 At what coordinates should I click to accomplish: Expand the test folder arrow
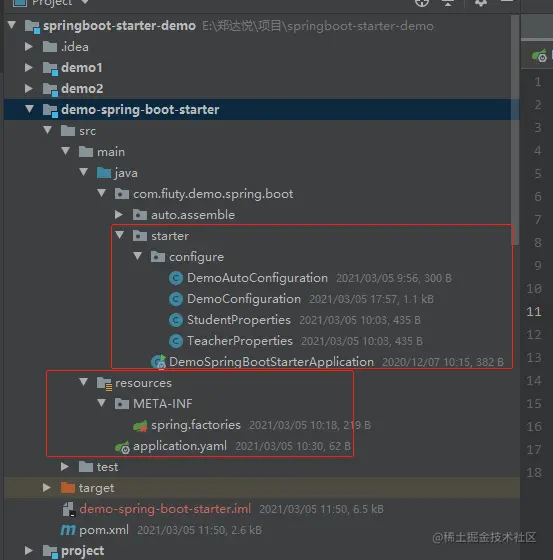coord(65,466)
